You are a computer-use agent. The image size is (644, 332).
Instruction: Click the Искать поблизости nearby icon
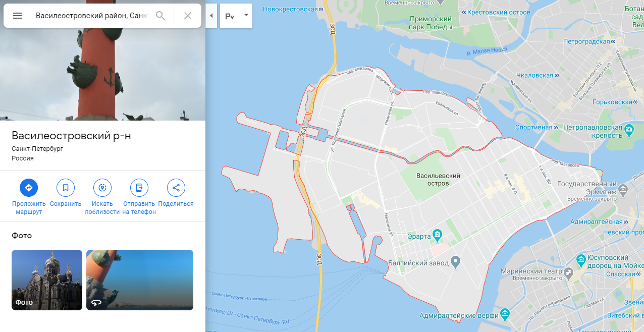tap(102, 188)
